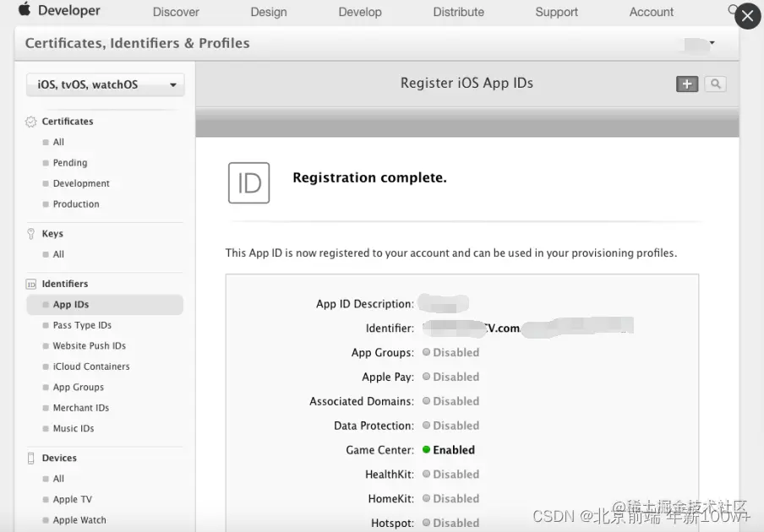This screenshot has width=764, height=532.
Task: Click the Identifier value text
Action: [527, 328]
